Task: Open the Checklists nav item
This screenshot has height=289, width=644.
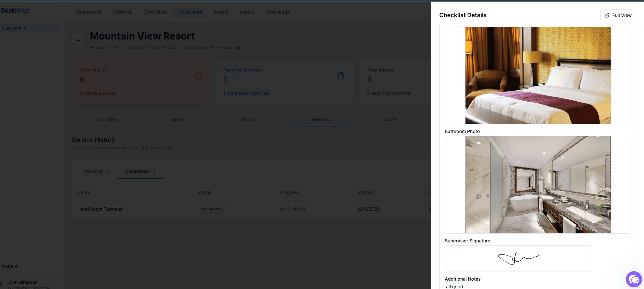Action: point(156,12)
